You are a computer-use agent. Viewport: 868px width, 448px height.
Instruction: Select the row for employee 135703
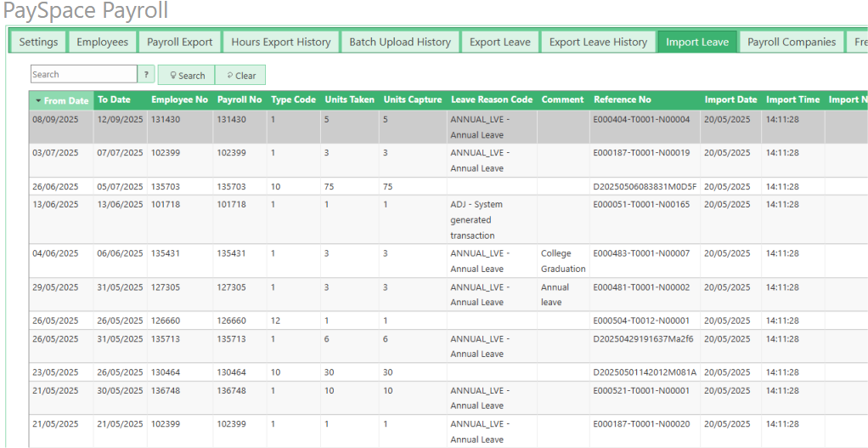166,186
